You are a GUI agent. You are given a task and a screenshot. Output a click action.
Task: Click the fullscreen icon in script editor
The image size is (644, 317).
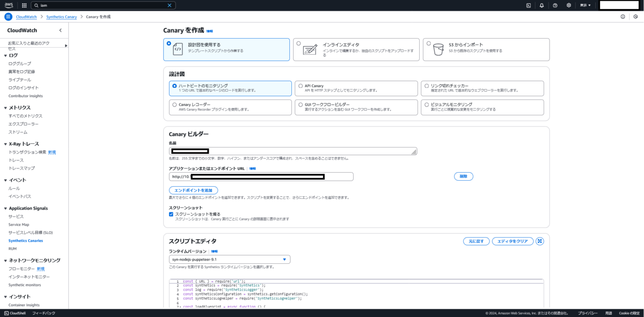pyautogui.click(x=540, y=241)
